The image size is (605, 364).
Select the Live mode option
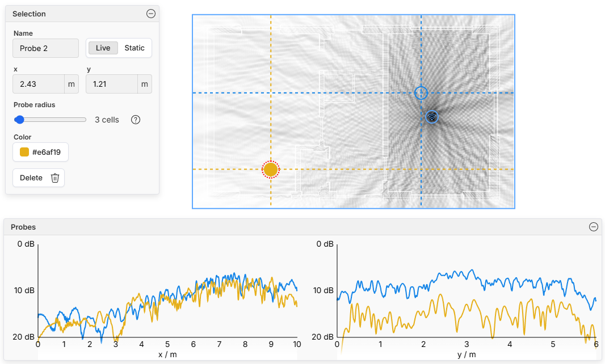tap(103, 48)
